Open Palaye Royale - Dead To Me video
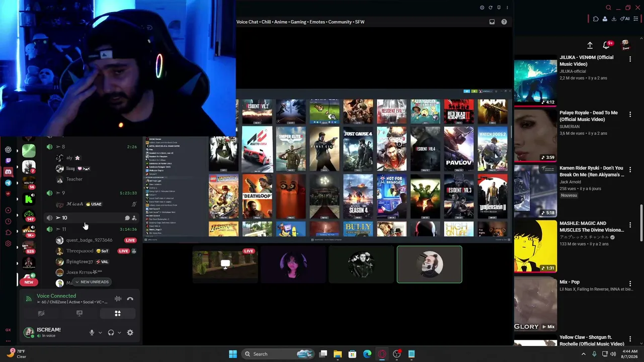This screenshot has height=362, width=644. click(x=589, y=116)
